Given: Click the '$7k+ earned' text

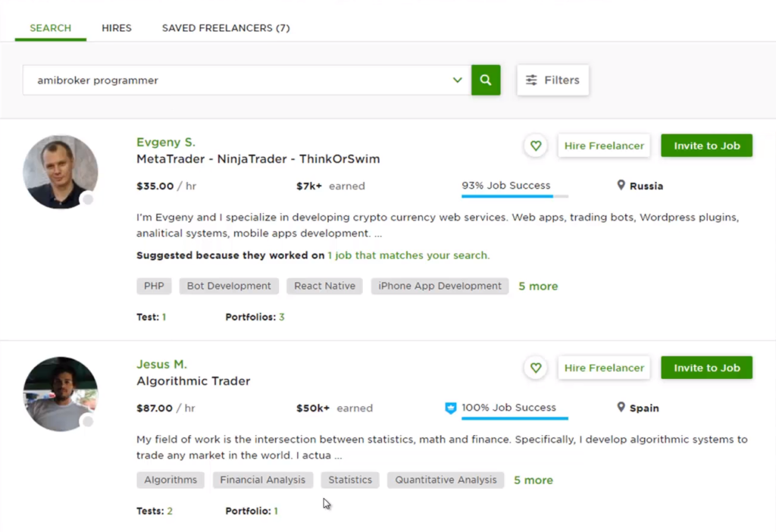Looking at the screenshot, I should click(330, 186).
